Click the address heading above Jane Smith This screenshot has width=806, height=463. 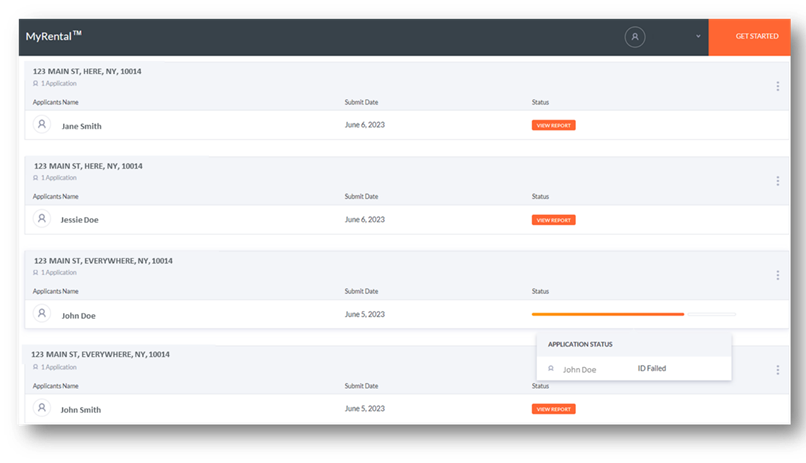(x=87, y=71)
